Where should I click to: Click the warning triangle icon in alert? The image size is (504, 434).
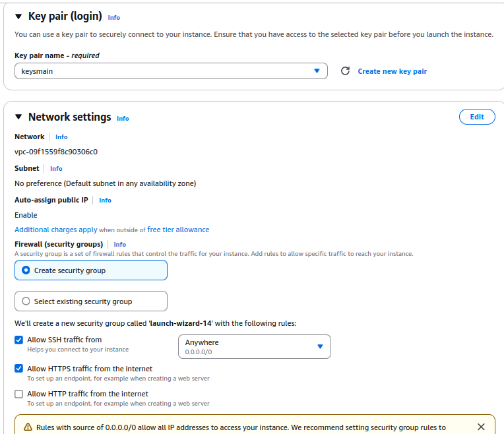point(28,427)
